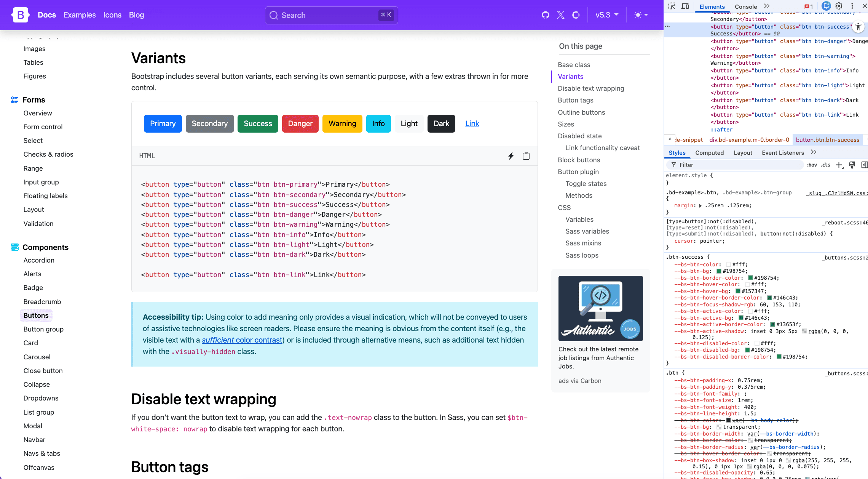The image size is (868, 479).
Task: Click the StackBlitz lightning bolt icon
Action: pos(511,156)
